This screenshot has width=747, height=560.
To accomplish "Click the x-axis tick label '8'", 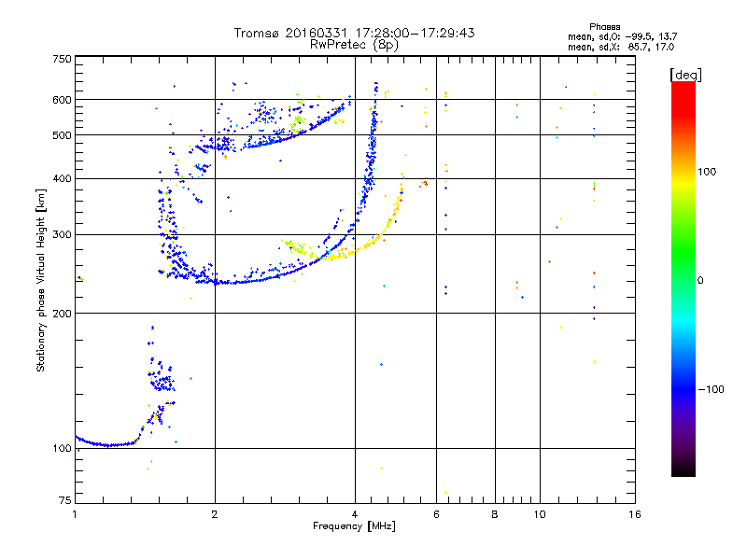I will (495, 514).
